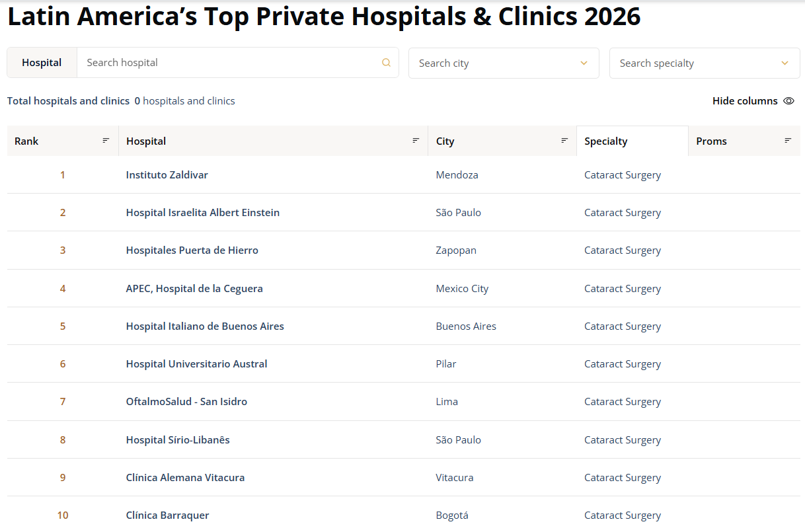Open the Search city dropdown
Image resolution: width=805 pixels, height=532 pixels.
pos(504,63)
